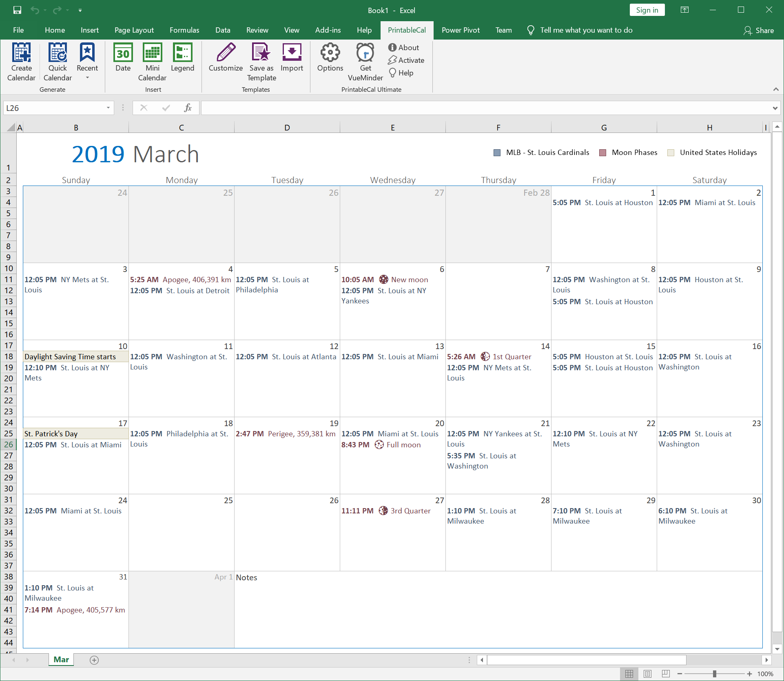
Task: Open the About PrintableCal item
Action: tap(403, 48)
